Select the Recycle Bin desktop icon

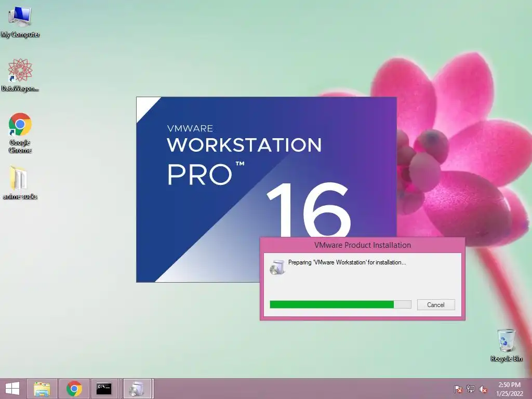click(506, 345)
